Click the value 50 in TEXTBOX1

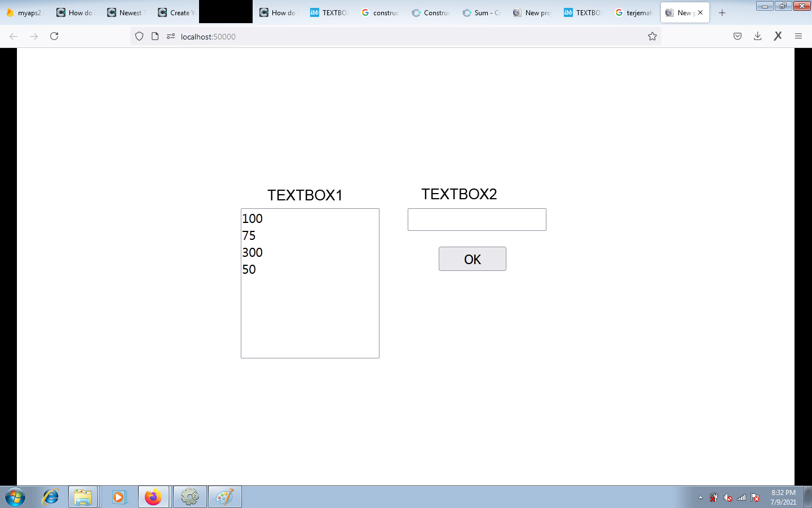click(249, 269)
